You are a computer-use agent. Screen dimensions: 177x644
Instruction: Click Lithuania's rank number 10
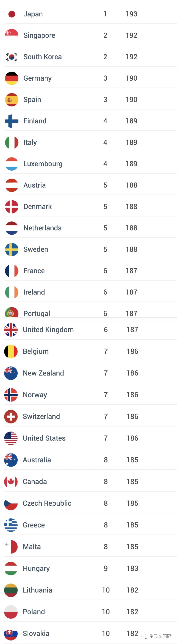[x=106, y=590]
